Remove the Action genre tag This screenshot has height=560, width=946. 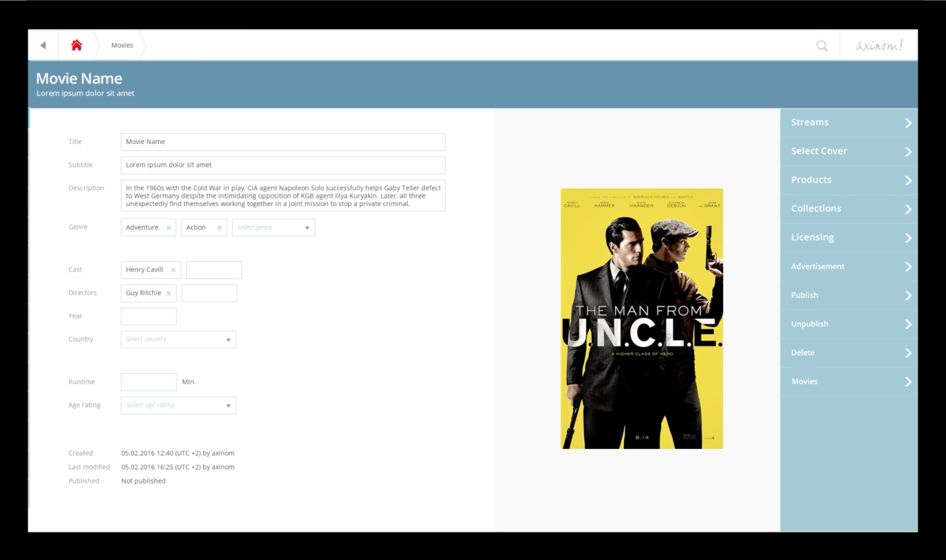click(220, 228)
